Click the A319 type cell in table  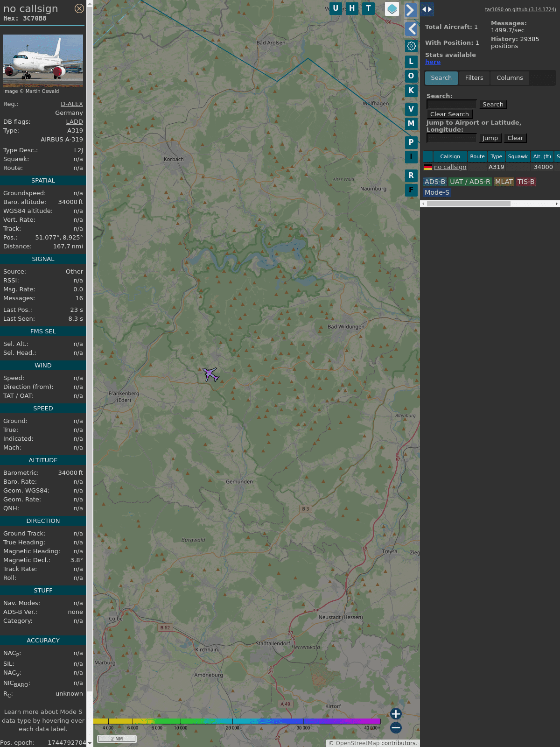pyautogui.click(x=496, y=167)
